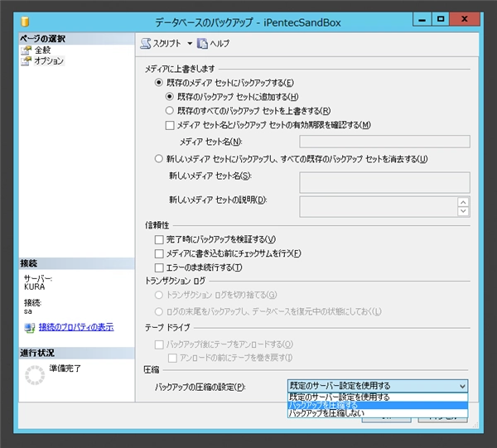This screenshot has height=448, width=497.
Task: Choose 既定のサーバー設定を使用する from dropdown list
Action: pyautogui.click(x=378, y=397)
